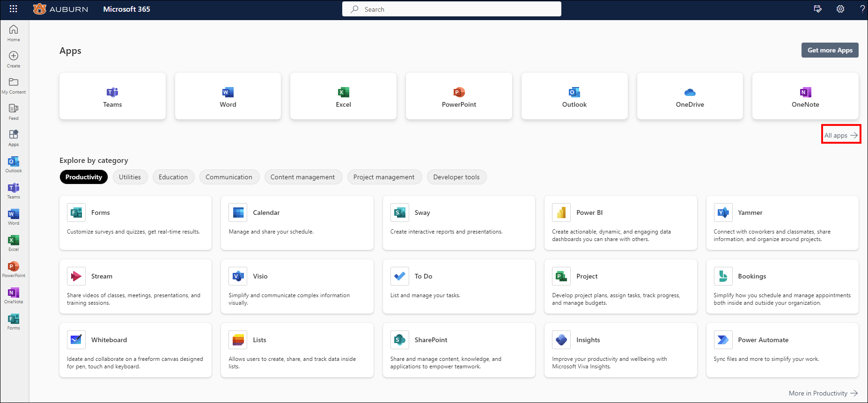Open Feed in the left sidebar
868x403 pixels.
pos(14,111)
